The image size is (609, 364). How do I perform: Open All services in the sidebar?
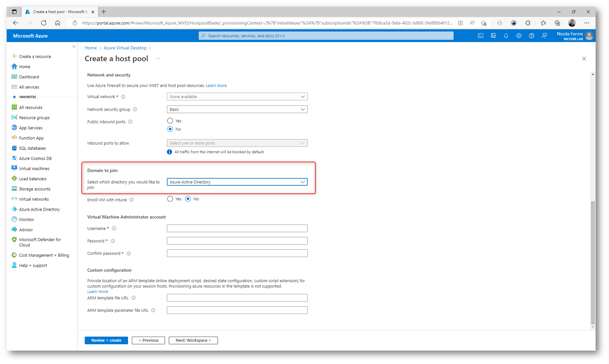pos(25,87)
